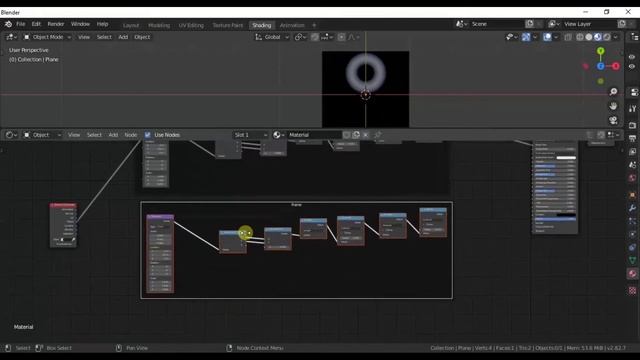This screenshot has height=360, width=640.
Task: Open the browse material sphere icon
Action: 279,135
